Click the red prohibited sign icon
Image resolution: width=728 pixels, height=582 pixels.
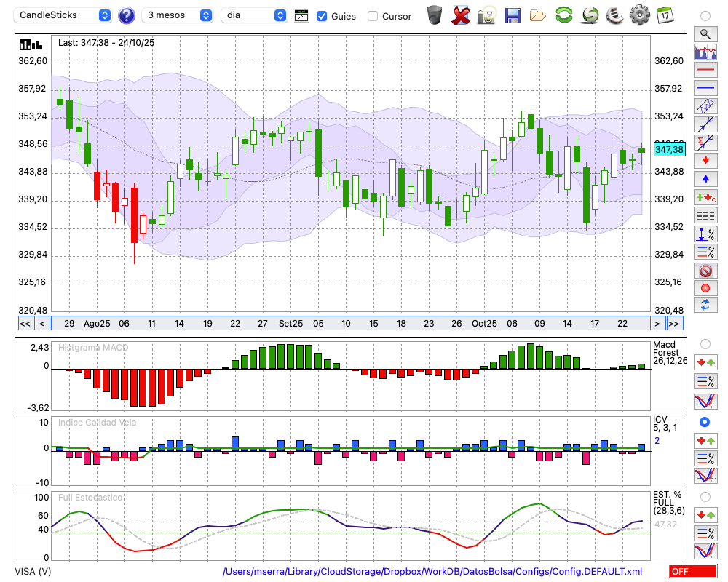pos(705,271)
